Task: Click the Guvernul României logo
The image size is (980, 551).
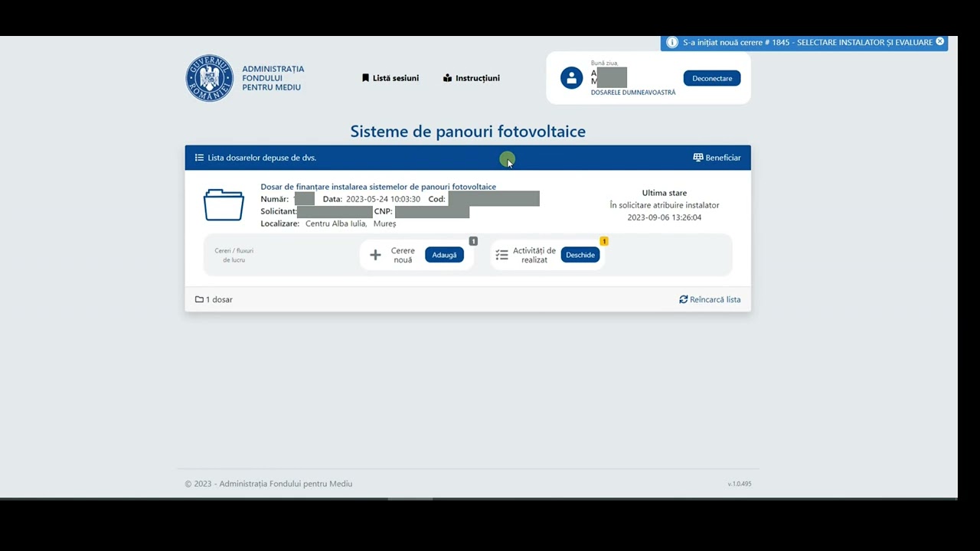Action: click(x=209, y=78)
